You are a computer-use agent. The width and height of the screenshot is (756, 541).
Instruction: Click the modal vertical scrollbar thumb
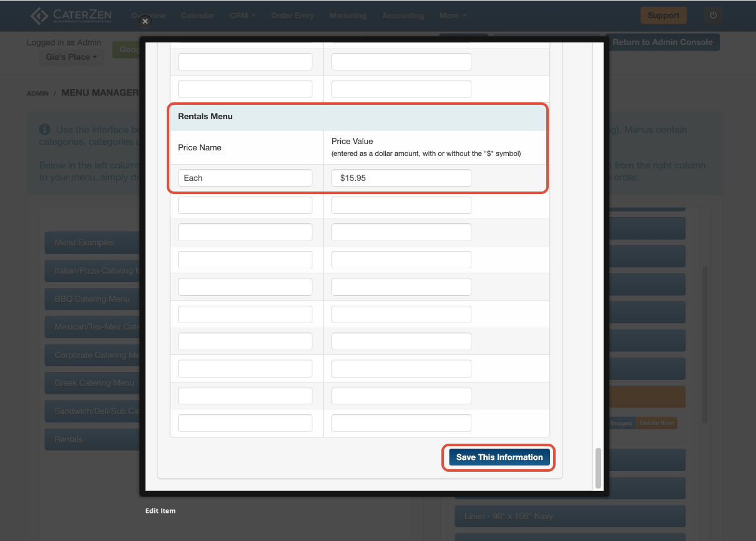[598, 467]
